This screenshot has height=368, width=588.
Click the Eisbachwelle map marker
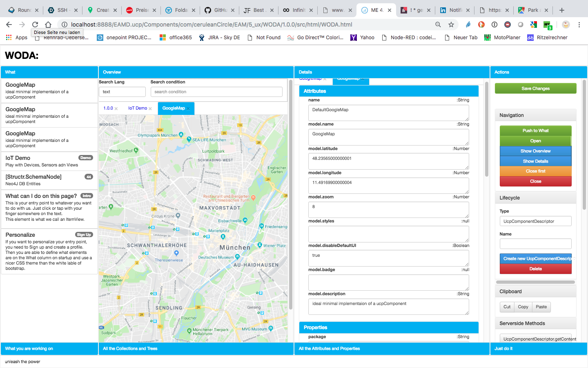pos(245,220)
